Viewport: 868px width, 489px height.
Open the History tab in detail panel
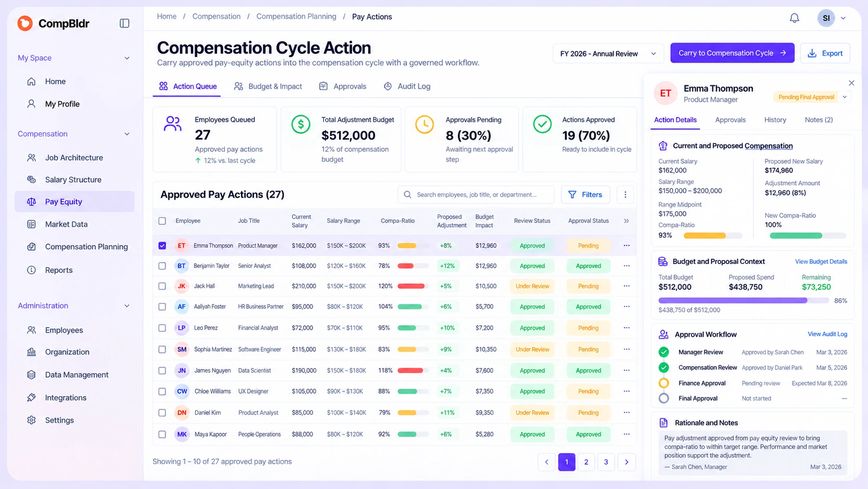tap(775, 120)
